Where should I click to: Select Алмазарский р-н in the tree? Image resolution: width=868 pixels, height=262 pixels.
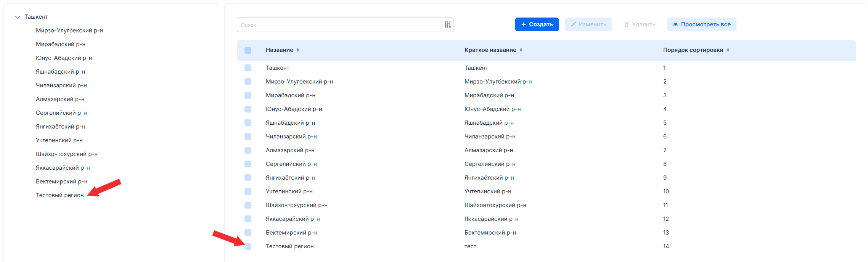pos(60,99)
